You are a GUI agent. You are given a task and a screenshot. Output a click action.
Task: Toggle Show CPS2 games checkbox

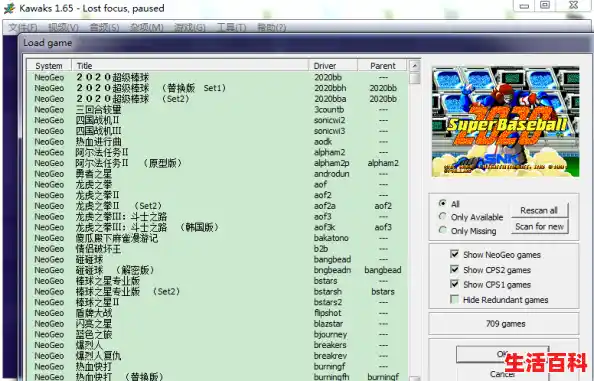(454, 269)
